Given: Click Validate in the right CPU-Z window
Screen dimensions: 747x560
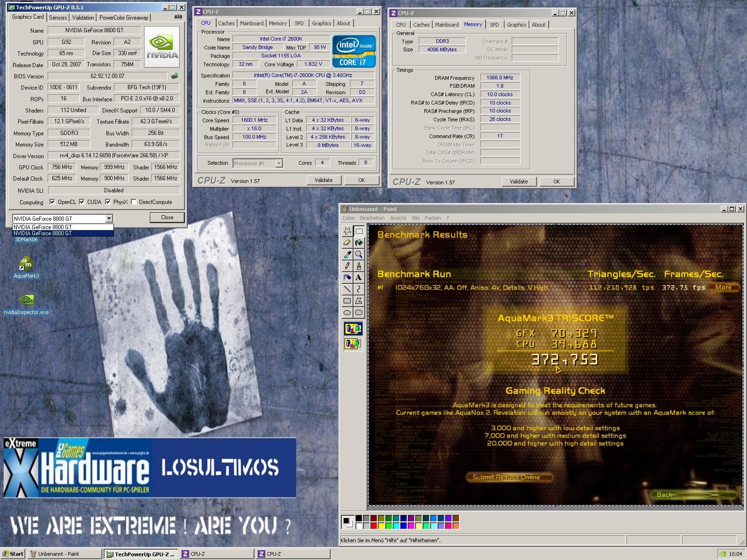Looking at the screenshot, I should [519, 182].
